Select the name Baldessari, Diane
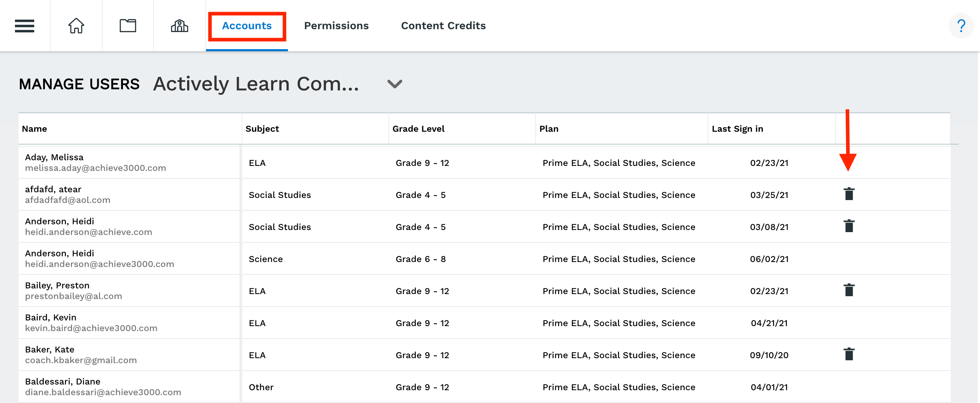 point(63,381)
